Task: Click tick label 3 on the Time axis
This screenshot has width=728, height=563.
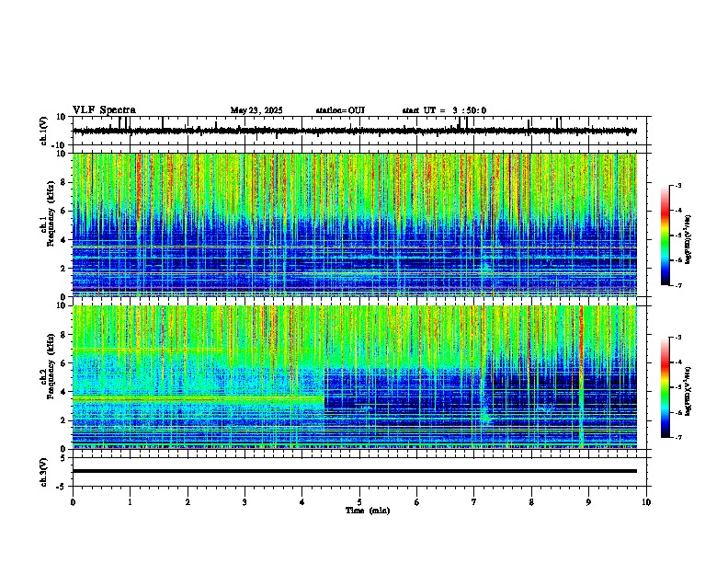Action: (x=245, y=502)
